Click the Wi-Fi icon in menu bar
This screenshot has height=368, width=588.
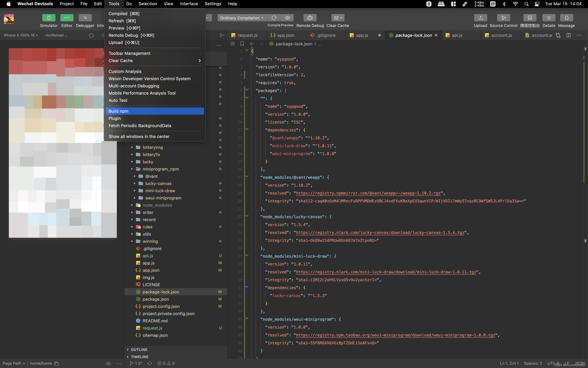(515, 4)
